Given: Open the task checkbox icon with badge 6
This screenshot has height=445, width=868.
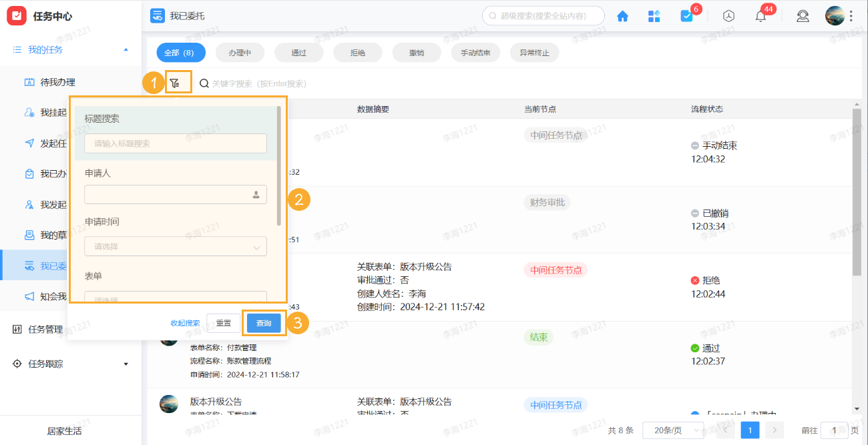Looking at the screenshot, I should [687, 15].
